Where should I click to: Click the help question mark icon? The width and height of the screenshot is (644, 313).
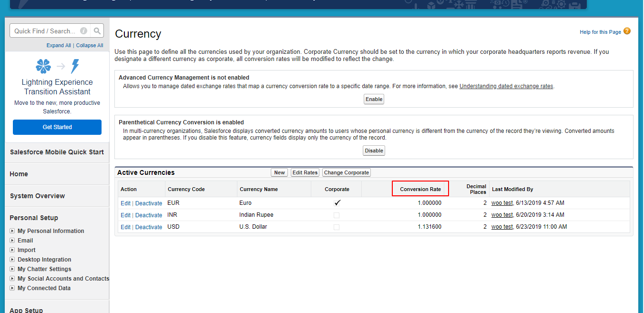tap(627, 31)
